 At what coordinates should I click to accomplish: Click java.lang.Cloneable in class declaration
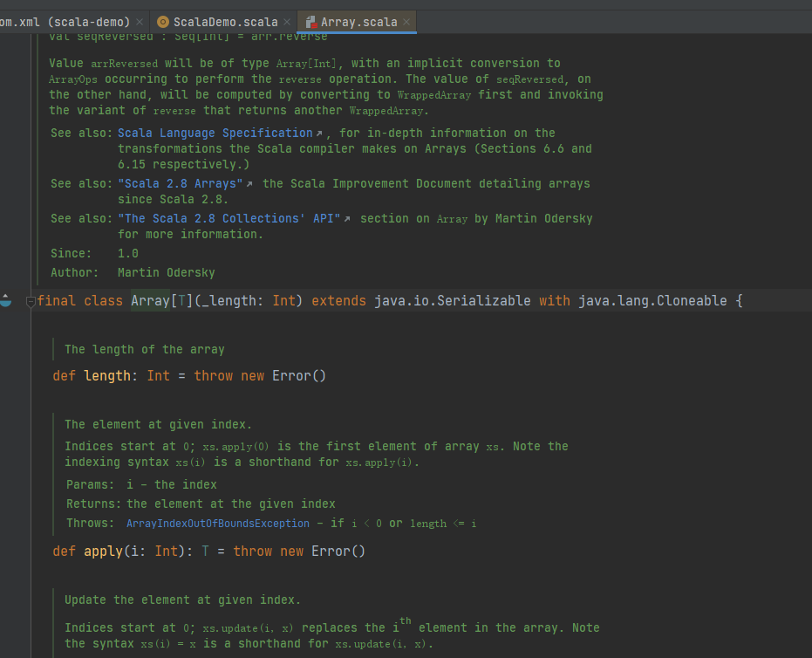(652, 301)
